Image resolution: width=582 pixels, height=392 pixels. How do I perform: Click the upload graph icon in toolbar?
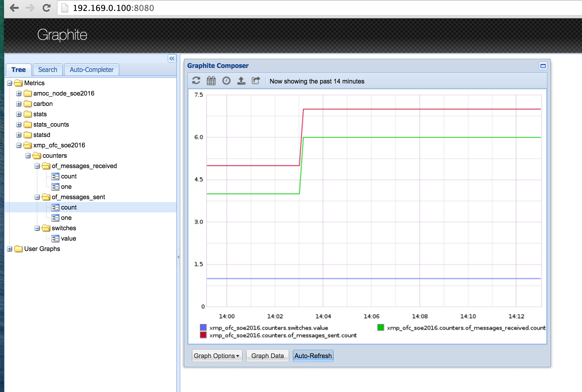pos(241,81)
